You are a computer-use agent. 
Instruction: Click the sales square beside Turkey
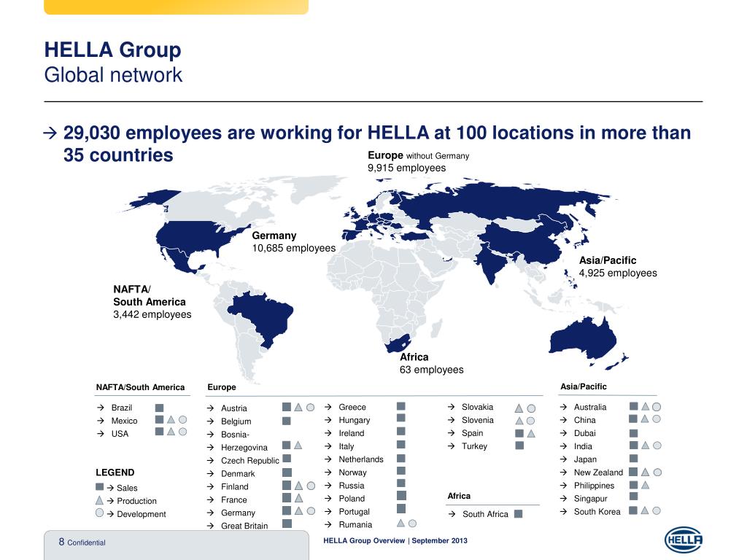coord(519,446)
